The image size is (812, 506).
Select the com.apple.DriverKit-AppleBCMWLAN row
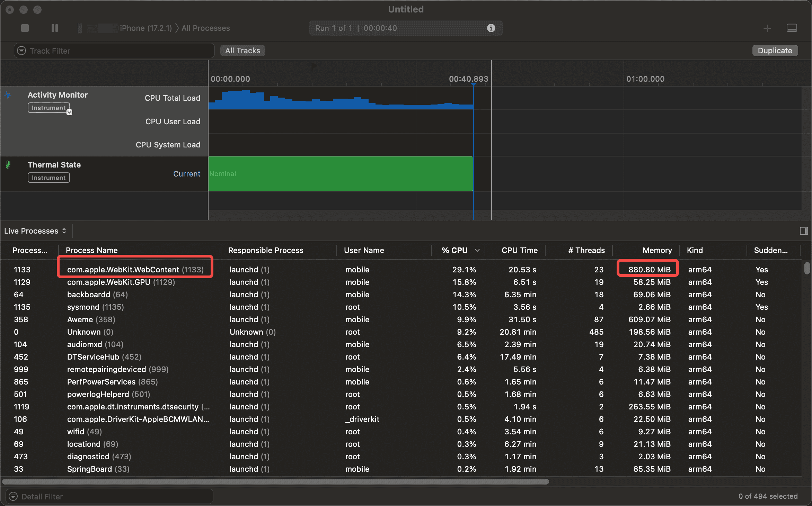[401, 419]
